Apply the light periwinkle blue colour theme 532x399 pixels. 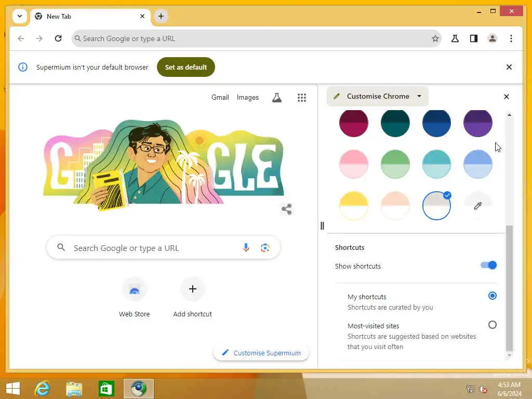click(x=477, y=164)
